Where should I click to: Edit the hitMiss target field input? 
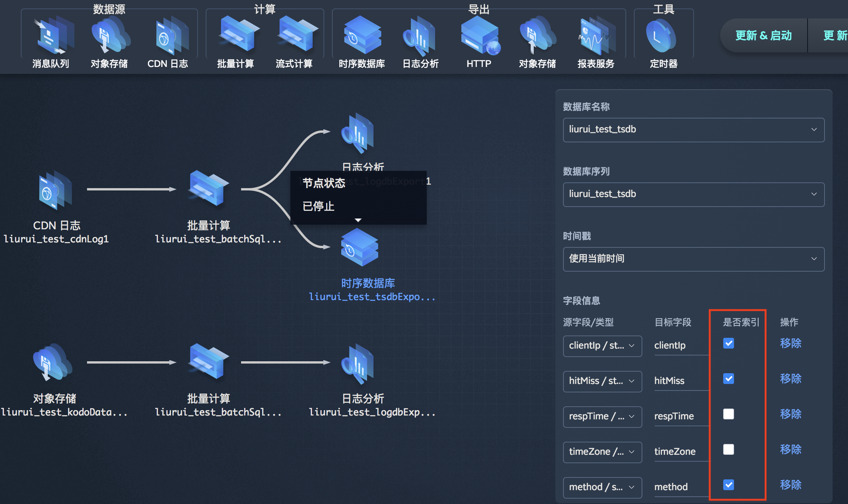tap(681, 381)
